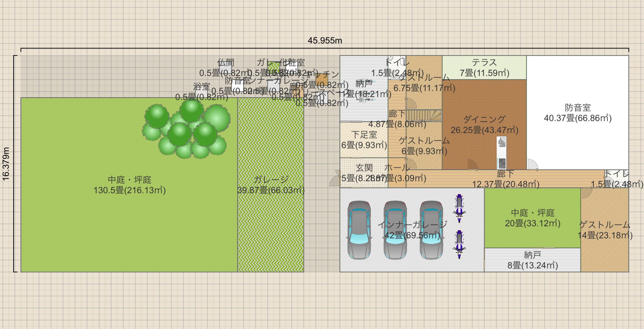Select the ゲストルーム 14畳(23.18㎡) label

(x=605, y=230)
